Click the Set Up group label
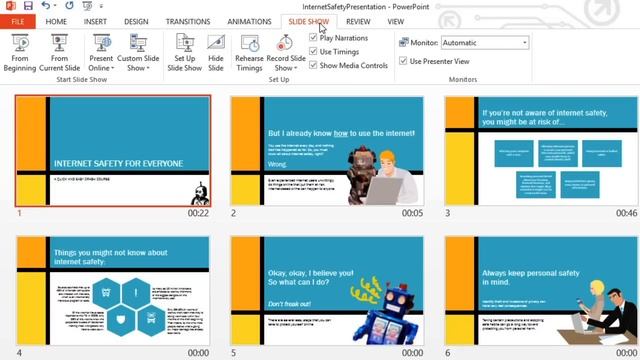The image size is (640, 360). pos(279,80)
